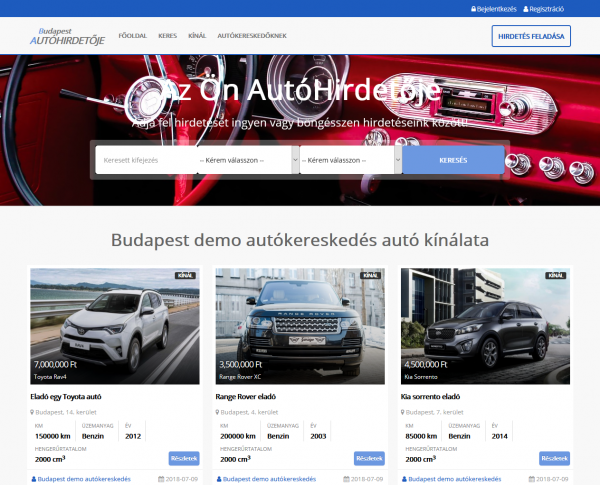The image size is (600, 485).
Task: Go to the FŐOLDAL menu item
Action: coord(132,36)
